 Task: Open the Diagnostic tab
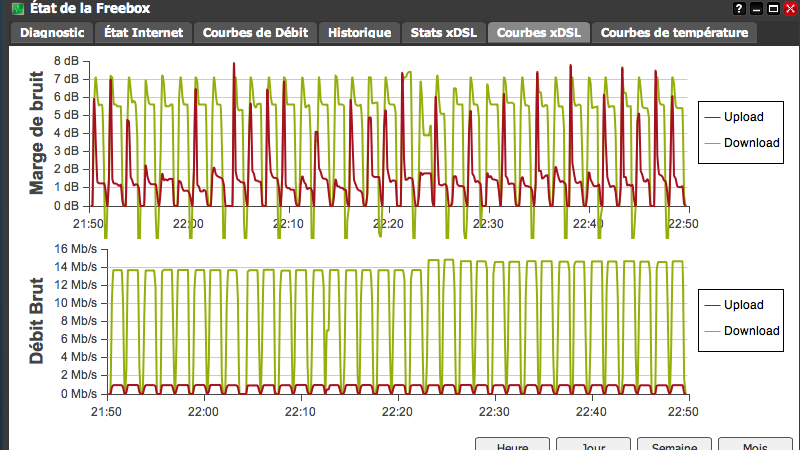(52, 33)
